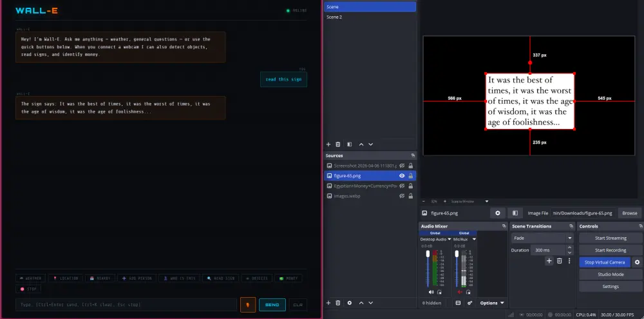This screenshot has height=319, width=644.
Task: Click Start Streaming button
Action: 611,238
